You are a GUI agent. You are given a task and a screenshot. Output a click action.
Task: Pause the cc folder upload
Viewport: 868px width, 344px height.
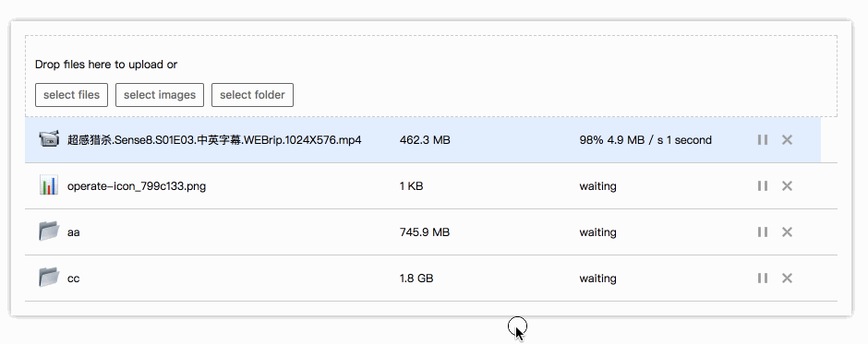click(762, 278)
